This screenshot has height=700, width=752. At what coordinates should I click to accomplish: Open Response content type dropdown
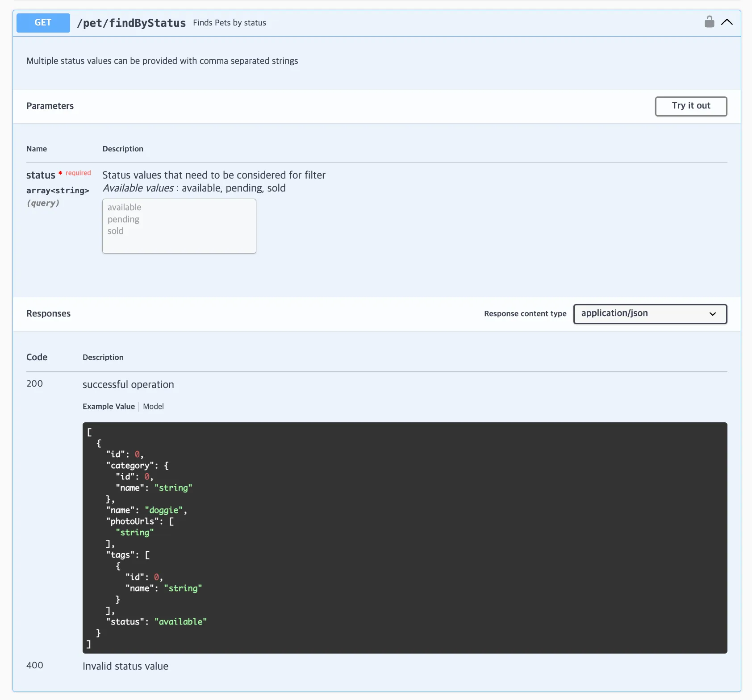(x=650, y=314)
